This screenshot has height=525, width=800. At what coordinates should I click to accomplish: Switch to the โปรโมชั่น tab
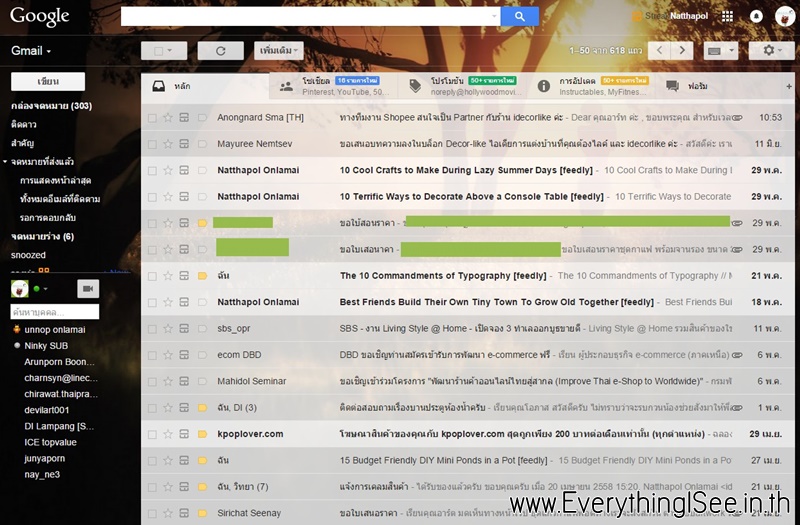click(x=464, y=86)
